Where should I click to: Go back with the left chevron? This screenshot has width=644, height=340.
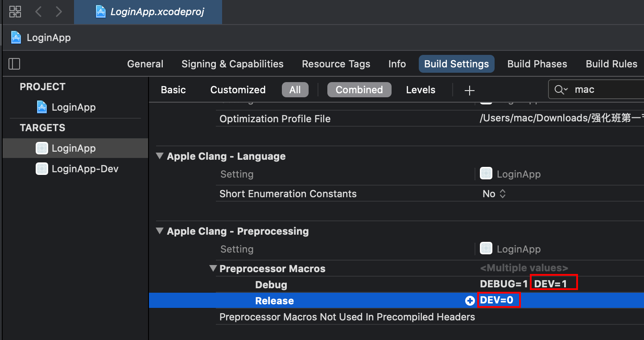[38, 12]
